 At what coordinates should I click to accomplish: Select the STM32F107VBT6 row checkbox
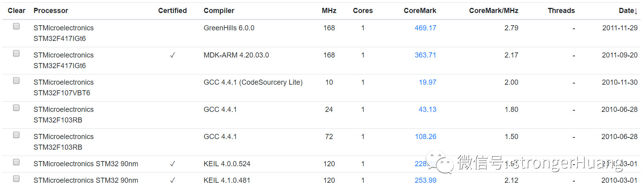click(16, 81)
